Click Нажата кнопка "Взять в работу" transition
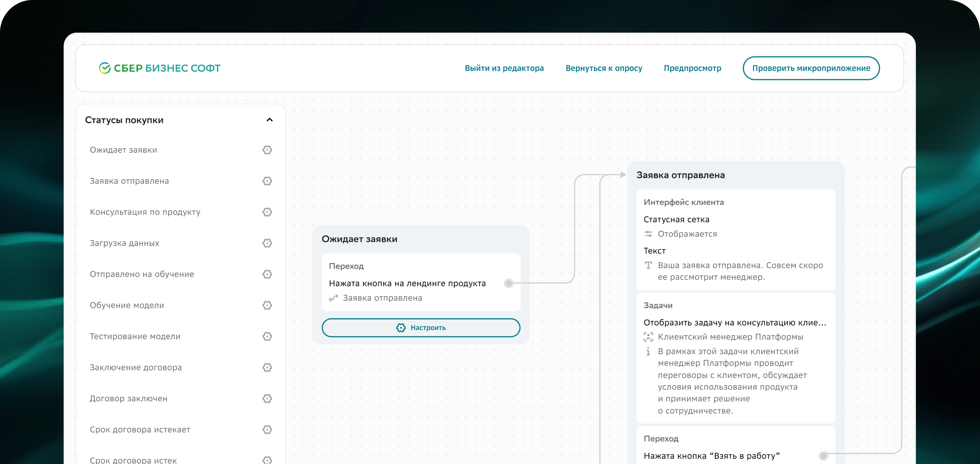This screenshot has height=464, width=980. tap(712, 456)
